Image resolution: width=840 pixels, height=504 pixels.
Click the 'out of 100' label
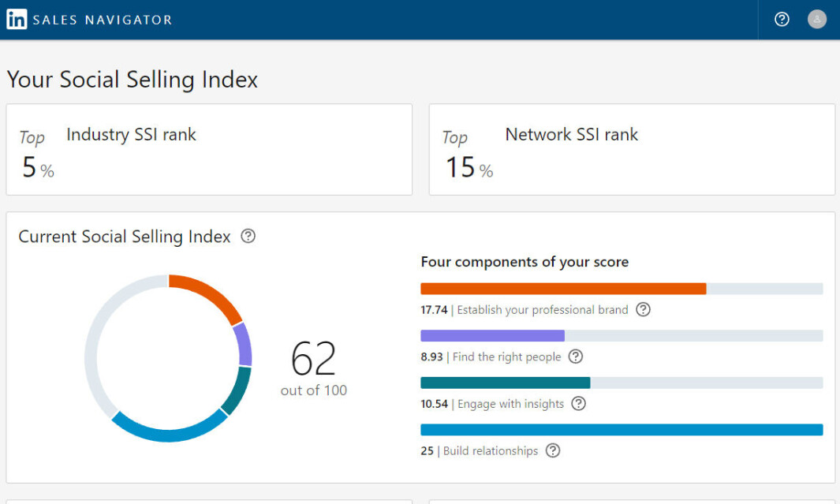[314, 390]
